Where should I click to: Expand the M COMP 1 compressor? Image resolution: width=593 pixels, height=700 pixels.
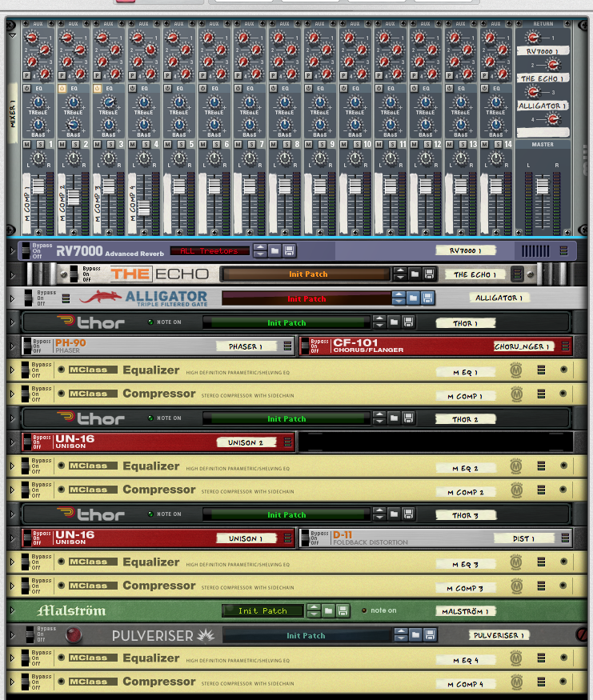click(13, 394)
